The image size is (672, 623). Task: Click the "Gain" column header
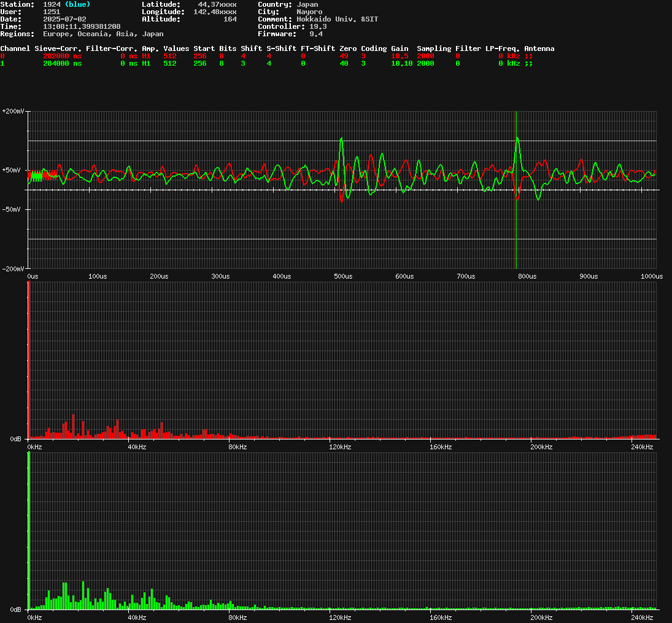tap(399, 48)
